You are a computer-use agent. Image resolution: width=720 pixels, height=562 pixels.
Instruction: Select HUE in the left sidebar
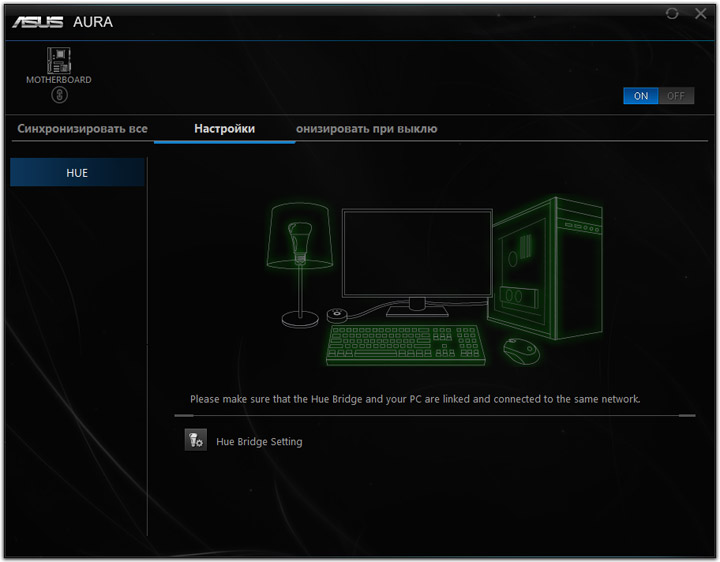pyautogui.click(x=77, y=173)
